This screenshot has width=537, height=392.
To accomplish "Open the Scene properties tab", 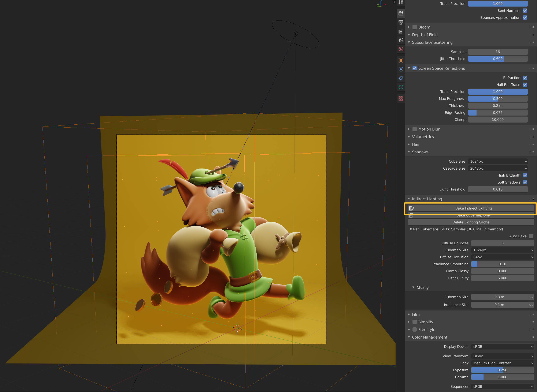I will point(401,40).
